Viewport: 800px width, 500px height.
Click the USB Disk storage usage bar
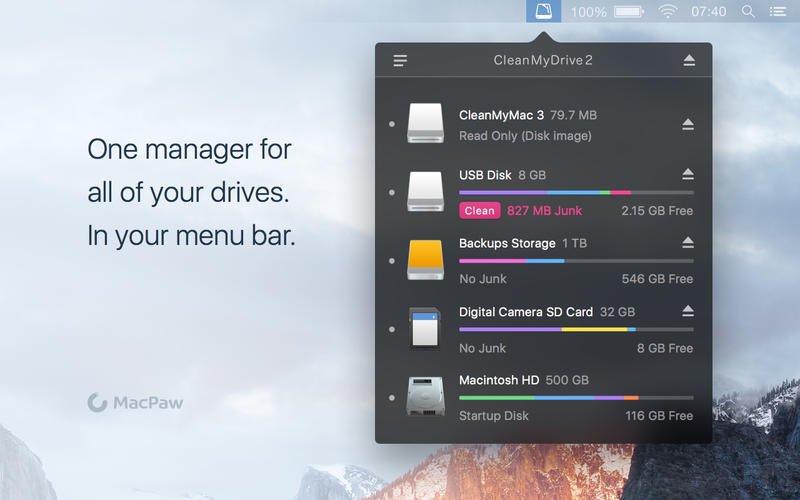click(x=576, y=193)
